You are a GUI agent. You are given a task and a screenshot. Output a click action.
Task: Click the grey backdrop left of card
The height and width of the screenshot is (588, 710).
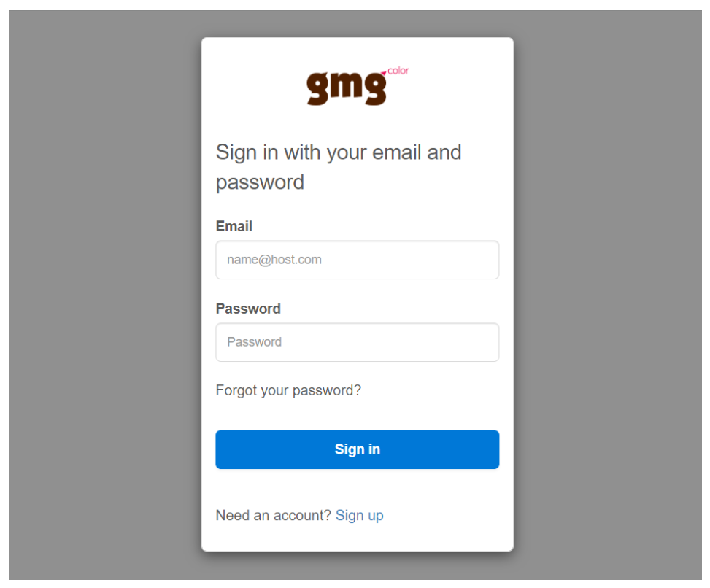tap(105, 294)
